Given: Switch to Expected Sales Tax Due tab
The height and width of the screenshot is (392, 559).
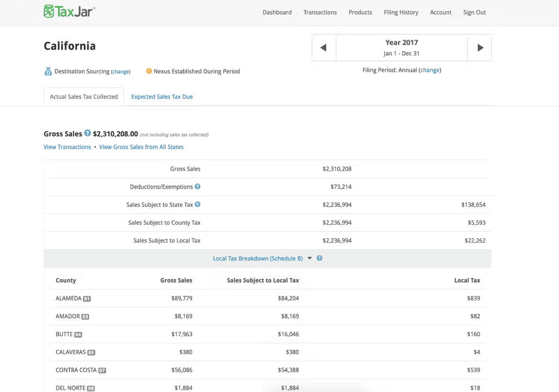Looking at the screenshot, I should 162,97.
